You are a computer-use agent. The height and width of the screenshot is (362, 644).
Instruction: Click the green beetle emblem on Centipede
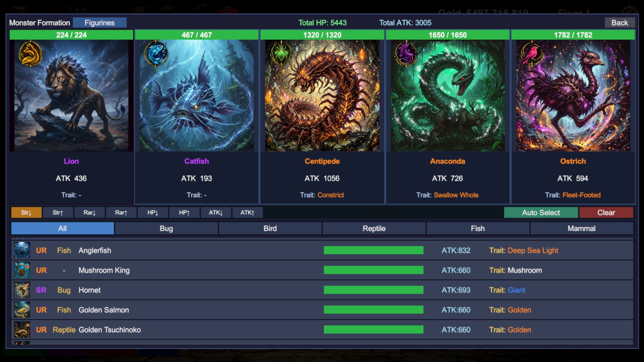(x=281, y=53)
